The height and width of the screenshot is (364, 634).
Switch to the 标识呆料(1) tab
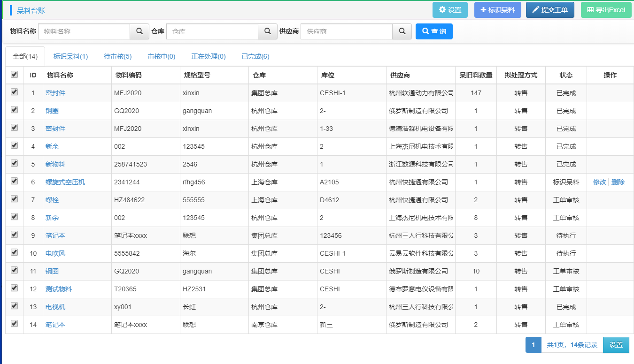(70, 56)
